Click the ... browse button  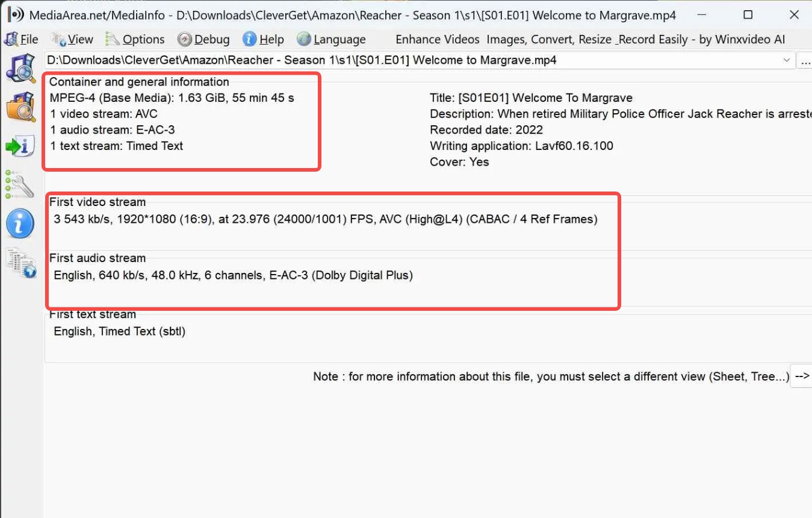click(x=807, y=60)
